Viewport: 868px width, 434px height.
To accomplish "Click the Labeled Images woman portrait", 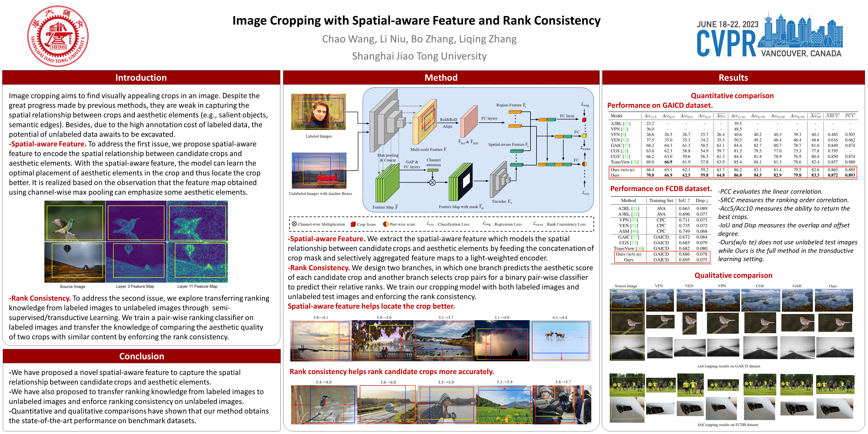I will [318, 112].
